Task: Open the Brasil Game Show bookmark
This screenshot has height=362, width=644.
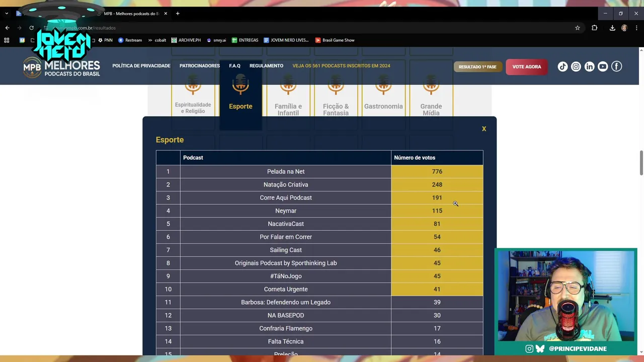Action: coord(335,40)
